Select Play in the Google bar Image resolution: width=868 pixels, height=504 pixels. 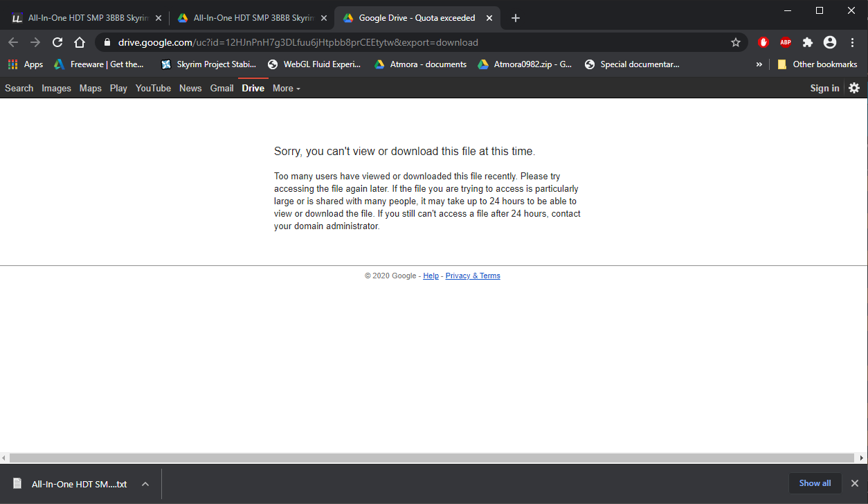pyautogui.click(x=118, y=88)
